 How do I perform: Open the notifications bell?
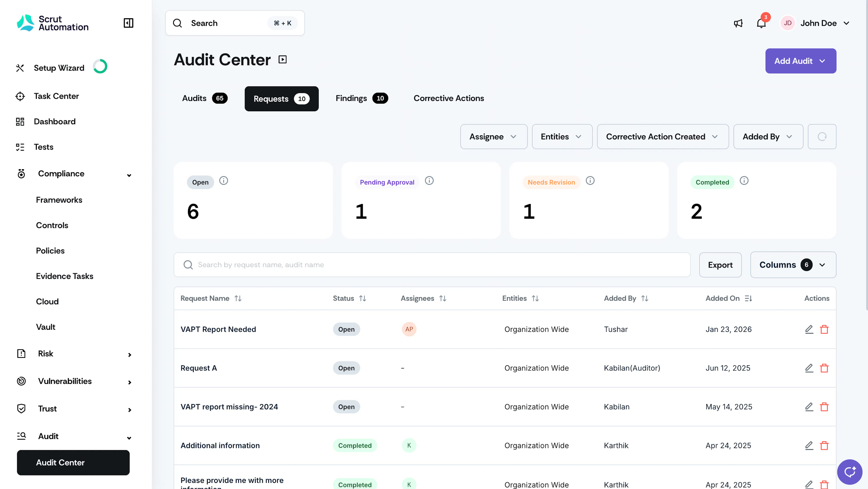(x=761, y=23)
